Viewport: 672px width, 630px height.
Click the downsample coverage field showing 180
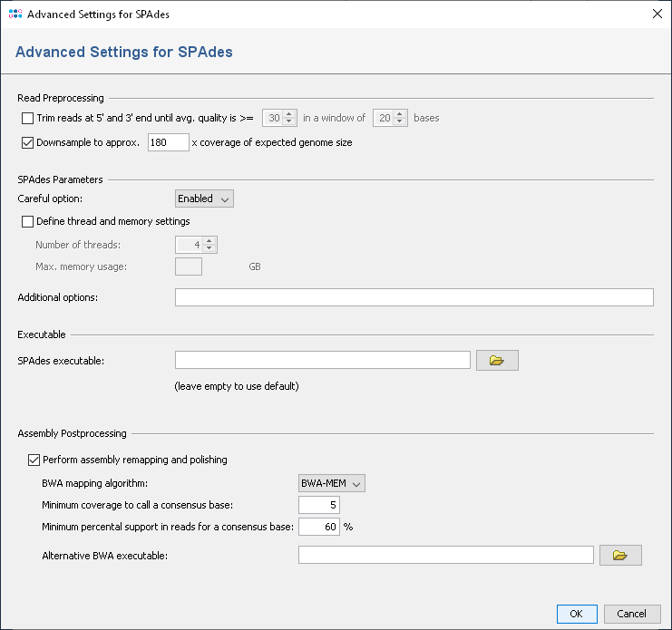pyautogui.click(x=168, y=142)
